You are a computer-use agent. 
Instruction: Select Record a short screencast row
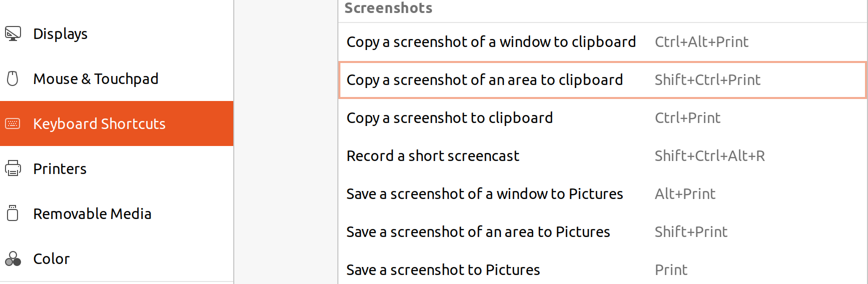432,156
